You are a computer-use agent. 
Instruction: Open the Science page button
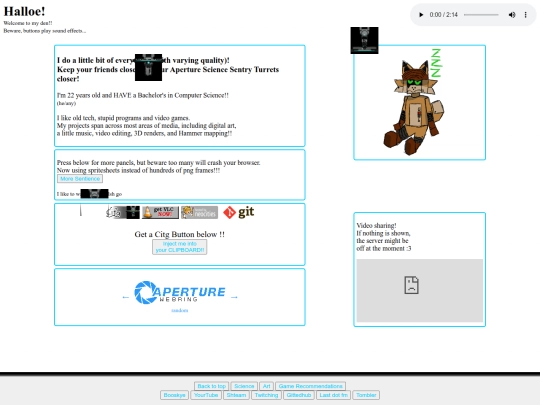click(244, 386)
